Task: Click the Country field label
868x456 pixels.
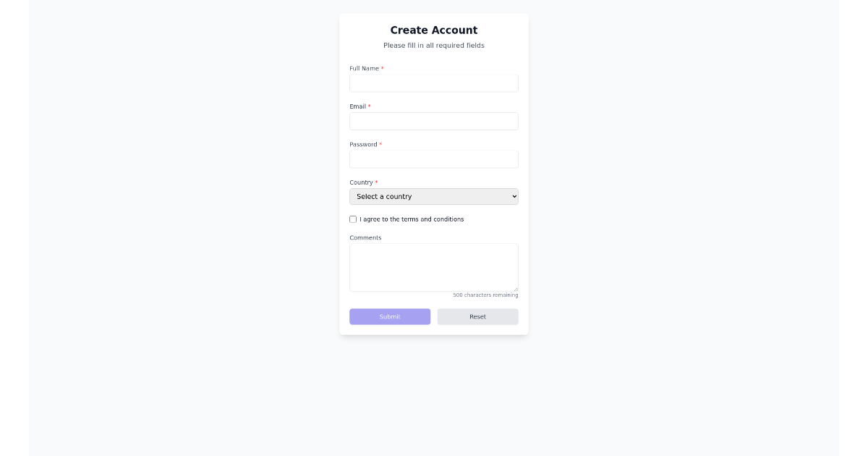Action: point(361,182)
